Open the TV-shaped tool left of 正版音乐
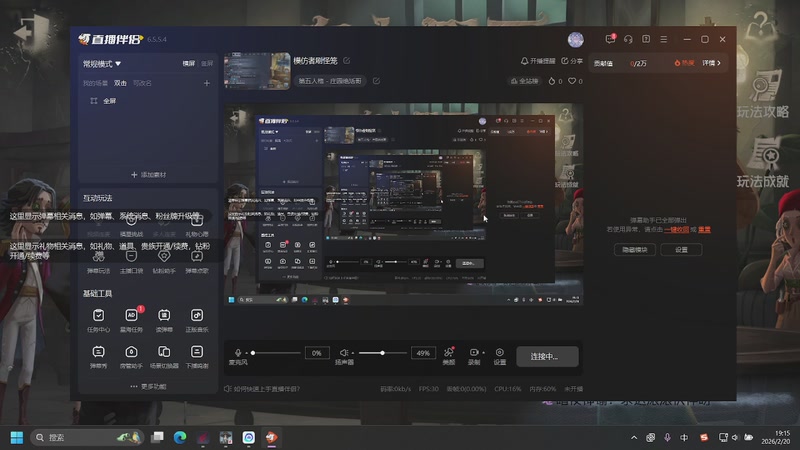 tap(164, 320)
